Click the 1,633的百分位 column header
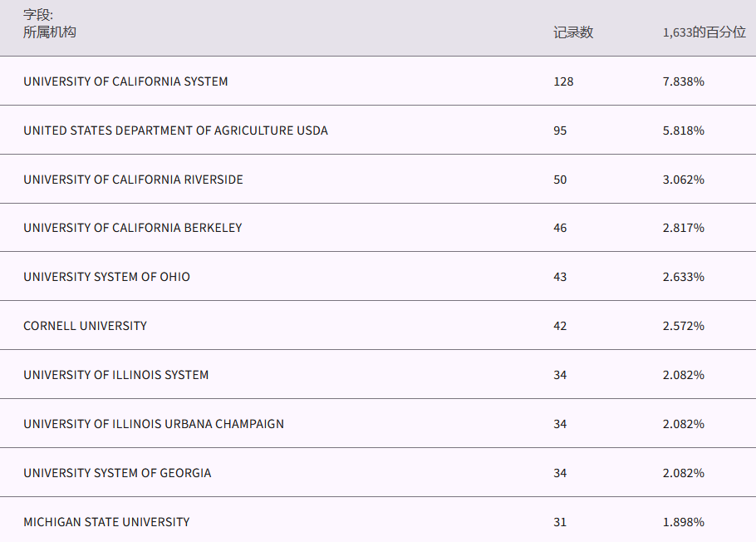756x542 pixels. (704, 32)
